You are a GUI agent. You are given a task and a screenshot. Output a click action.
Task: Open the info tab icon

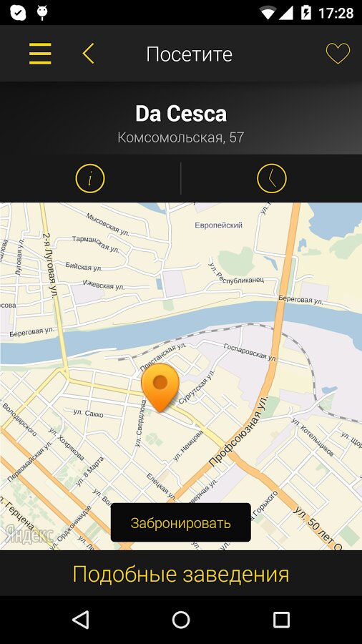coord(90,178)
